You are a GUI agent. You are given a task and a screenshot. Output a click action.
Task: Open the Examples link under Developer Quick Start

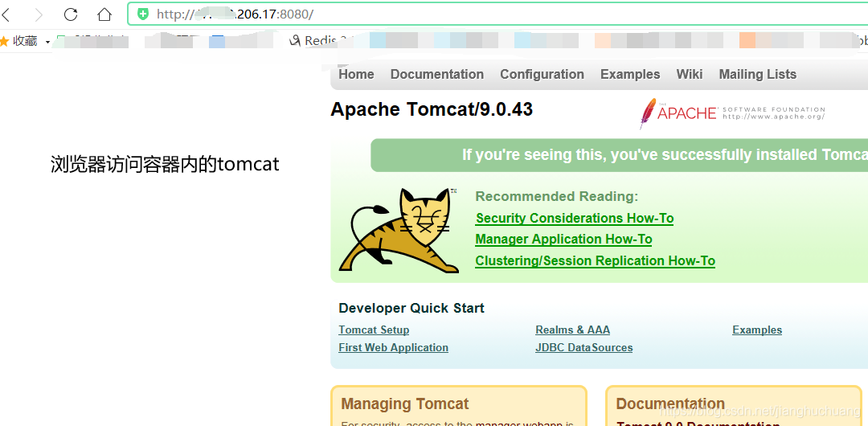(757, 330)
